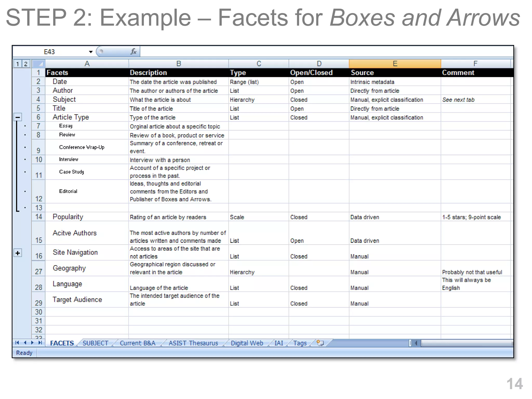Image resolution: width=532 pixels, height=399 pixels.
Task: Click the Ready status bar indicator
Action: point(24,353)
